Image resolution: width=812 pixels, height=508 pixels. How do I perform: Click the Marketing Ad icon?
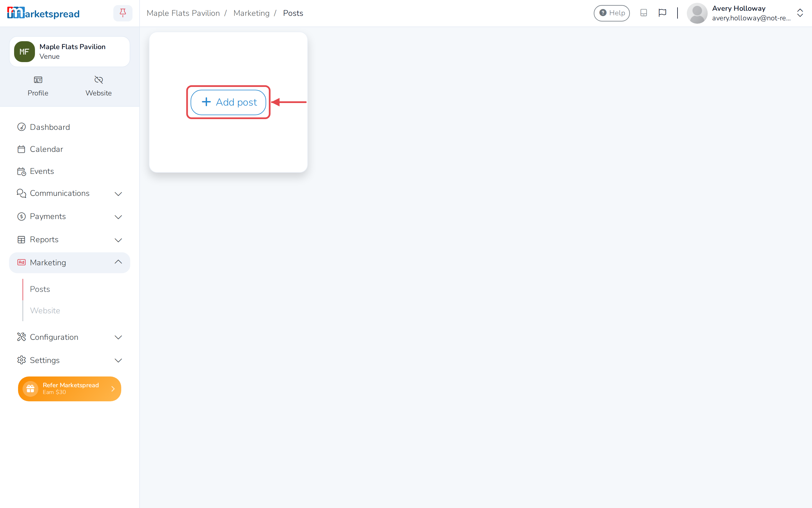tap(21, 262)
